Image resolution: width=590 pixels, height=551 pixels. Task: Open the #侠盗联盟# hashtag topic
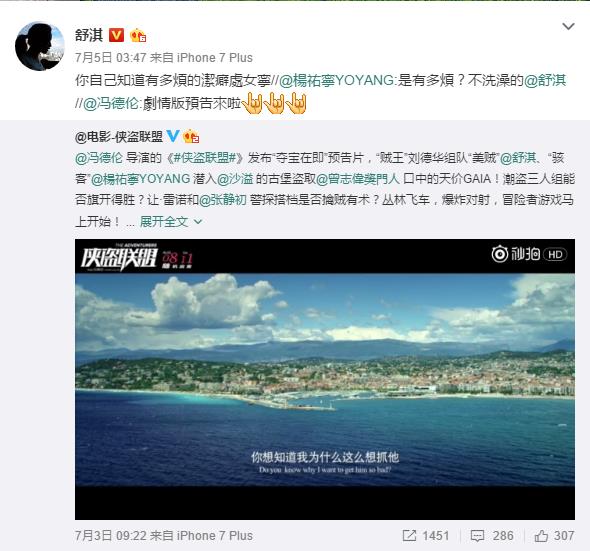[x=204, y=158]
